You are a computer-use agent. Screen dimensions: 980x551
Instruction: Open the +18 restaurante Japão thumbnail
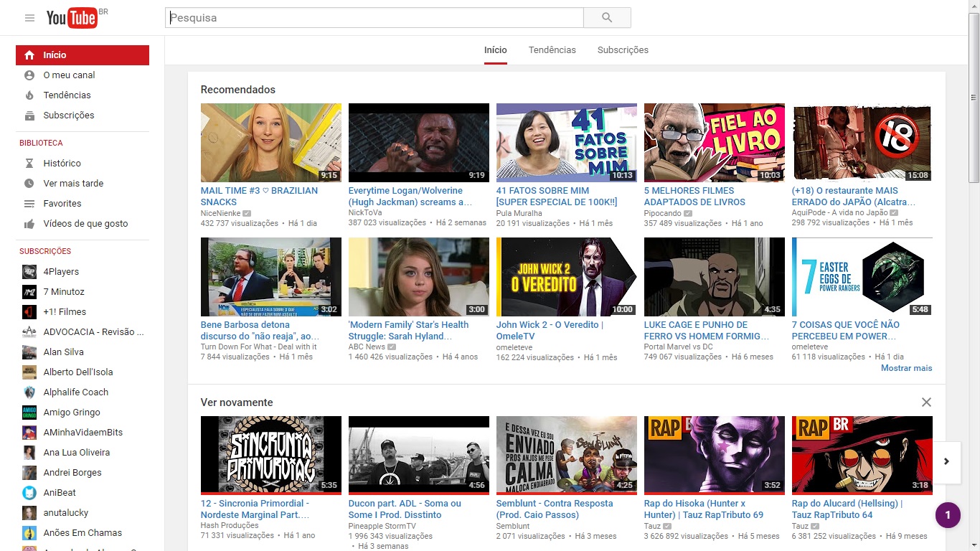(862, 143)
